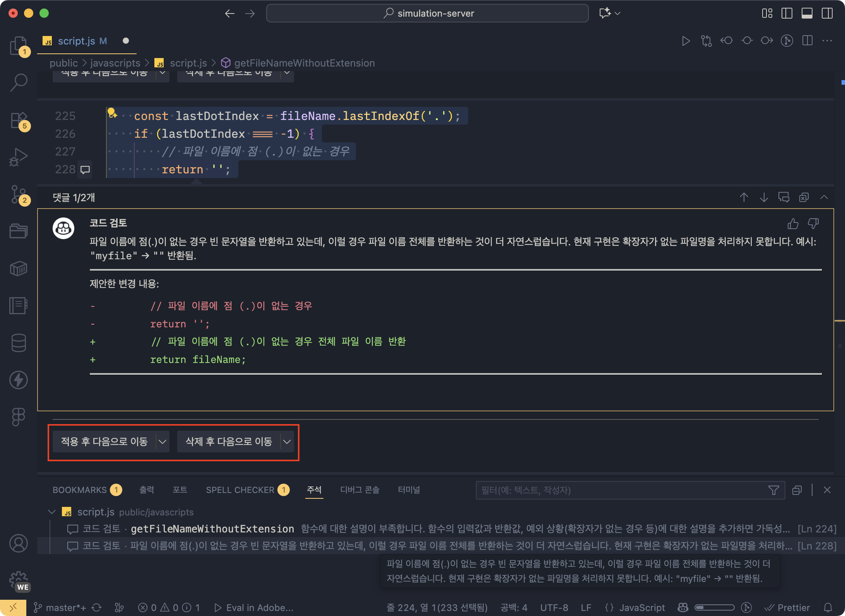Switch to the 터미널 tab
Screen dimensions: 845x616
[x=409, y=489]
